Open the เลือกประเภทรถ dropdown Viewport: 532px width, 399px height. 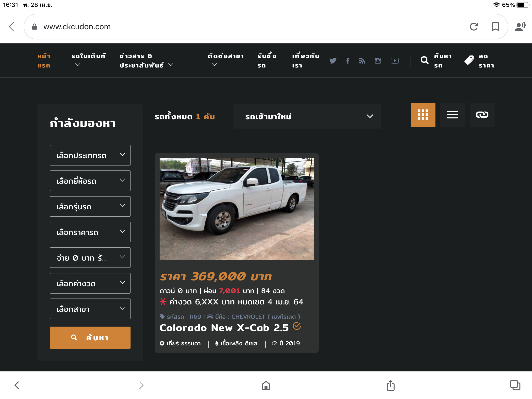point(90,155)
